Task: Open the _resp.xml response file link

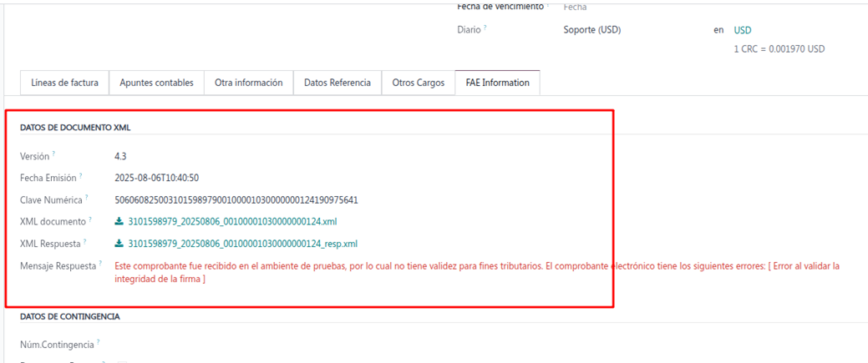Action: pos(242,244)
